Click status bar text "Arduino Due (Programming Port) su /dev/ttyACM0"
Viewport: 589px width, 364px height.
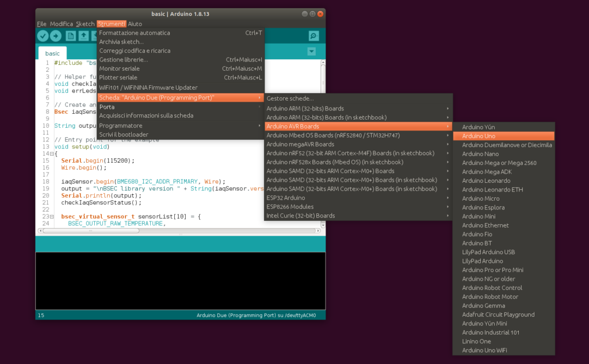click(x=256, y=316)
